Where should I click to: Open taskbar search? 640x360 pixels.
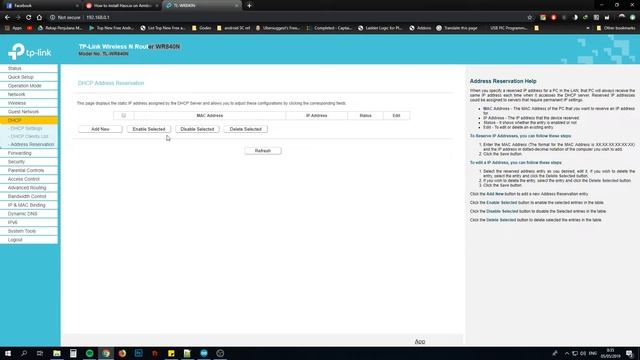tap(24, 353)
